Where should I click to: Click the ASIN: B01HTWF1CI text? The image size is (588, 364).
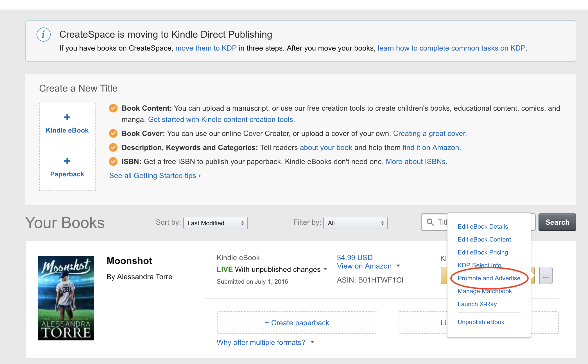click(370, 280)
